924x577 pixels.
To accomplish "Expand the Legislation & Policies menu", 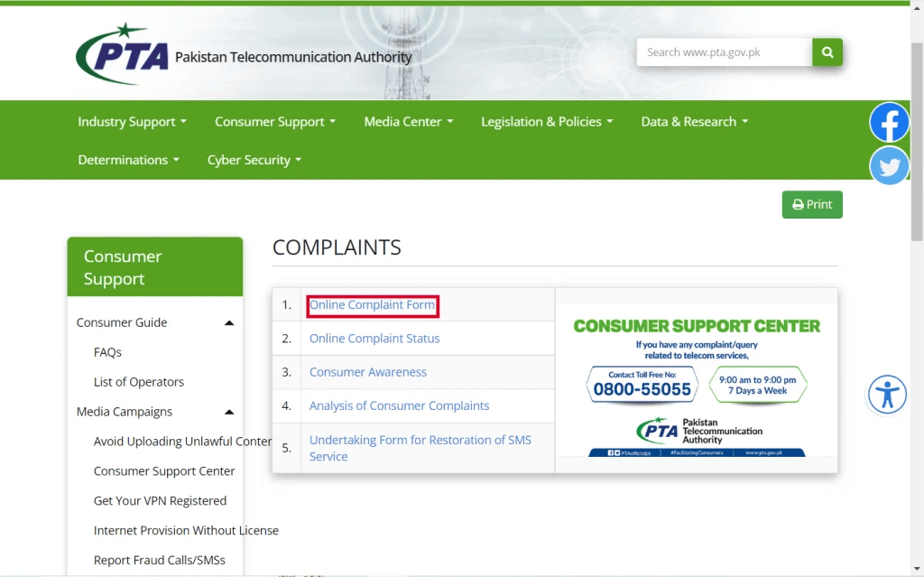I will [x=547, y=122].
